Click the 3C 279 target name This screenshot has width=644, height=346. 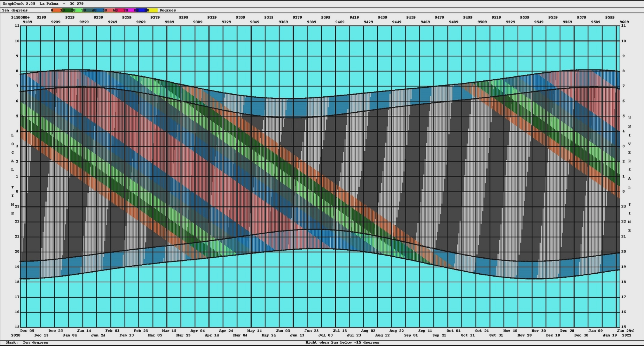77,4
